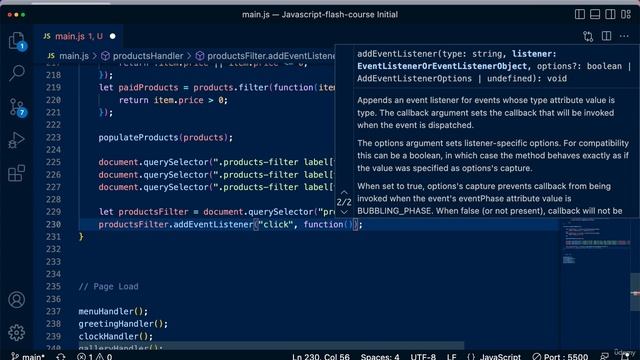Click line number 230 in gutter
Screen dimensions: 640x360
(53, 224)
